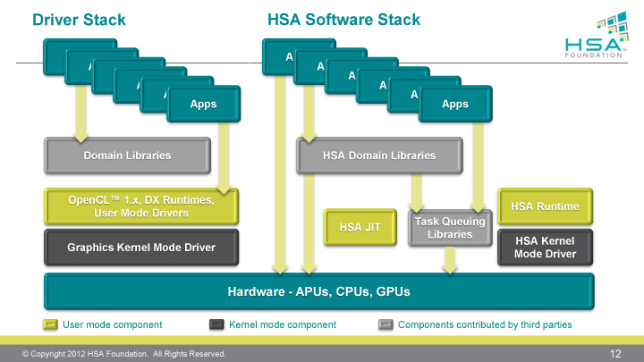Screen dimensions: 644x362
Task: Click the copyright 2012 HSA Foundation text
Action: [125, 354]
